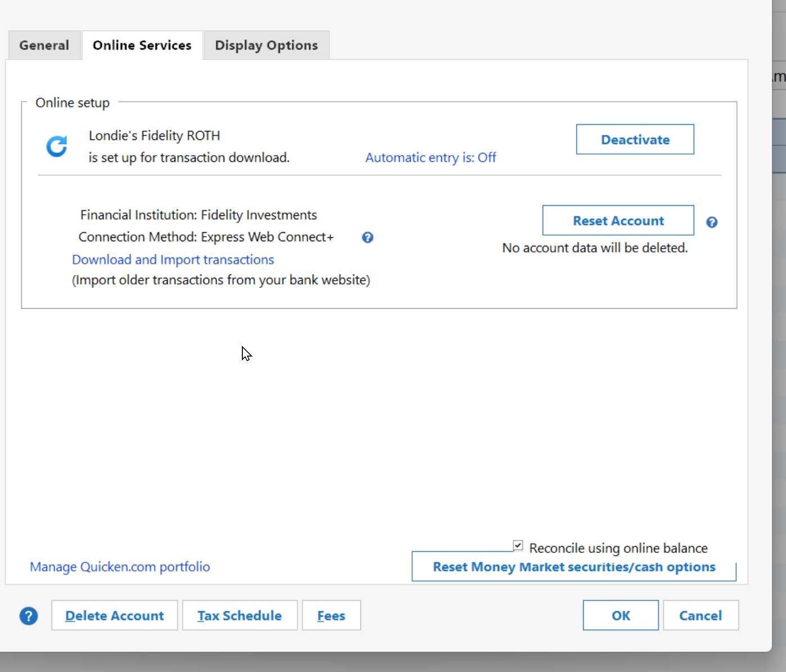The width and height of the screenshot is (786, 672).
Task: Switch to the General tab
Action: (44, 45)
